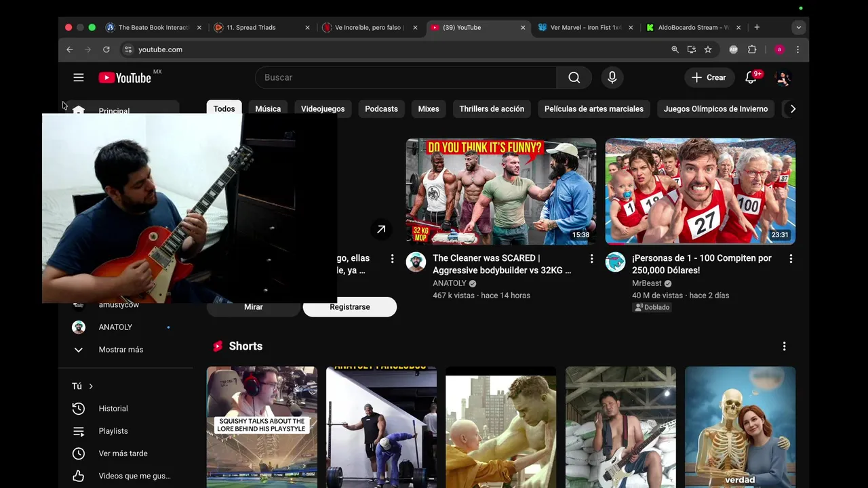This screenshot has width=868, height=488.
Task: Select Películas de artes marciales chip
Action: 594,108
